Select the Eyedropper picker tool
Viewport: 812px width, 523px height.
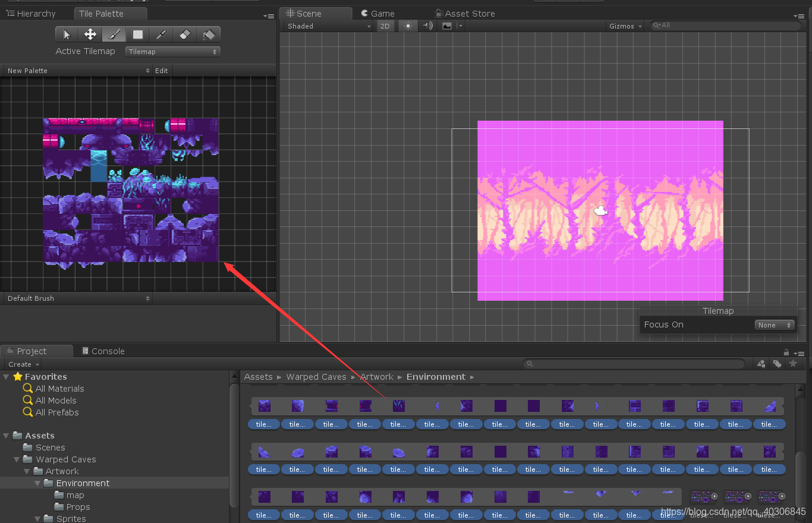(x=161, y=34)
